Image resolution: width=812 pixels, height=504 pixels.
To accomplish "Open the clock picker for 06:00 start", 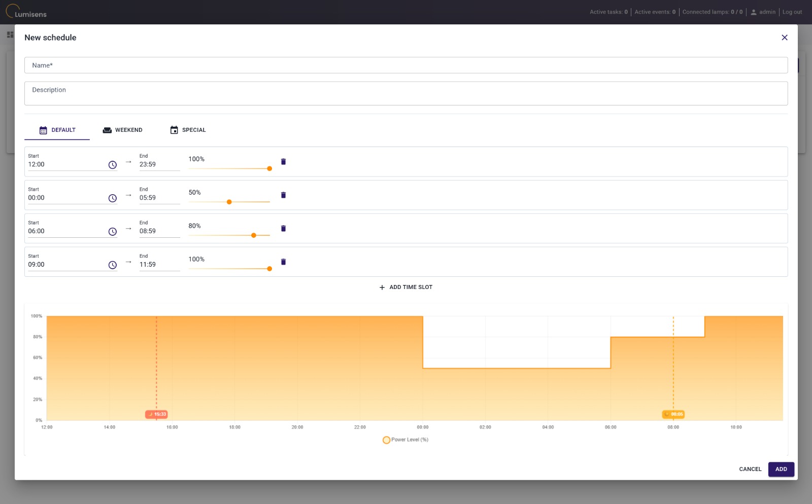I will pyautogui.click(x=113, y=232).
